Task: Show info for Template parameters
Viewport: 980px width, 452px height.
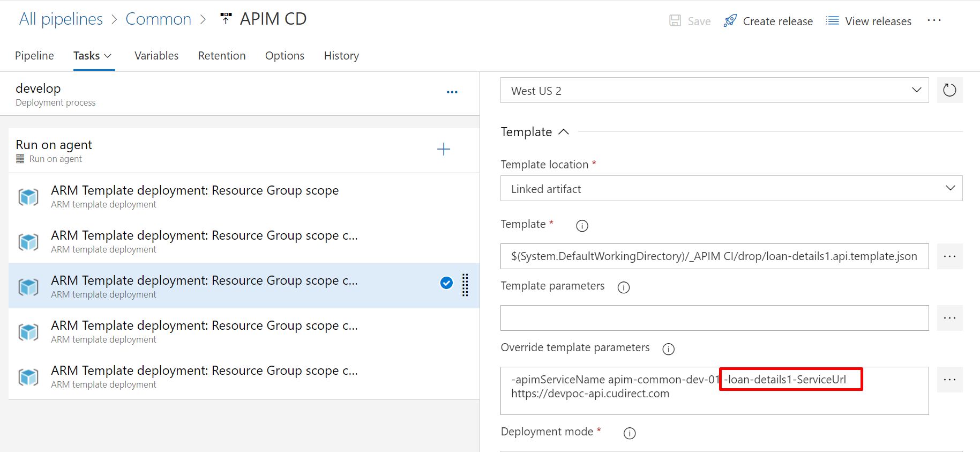Action: click(x=624, y=287)
